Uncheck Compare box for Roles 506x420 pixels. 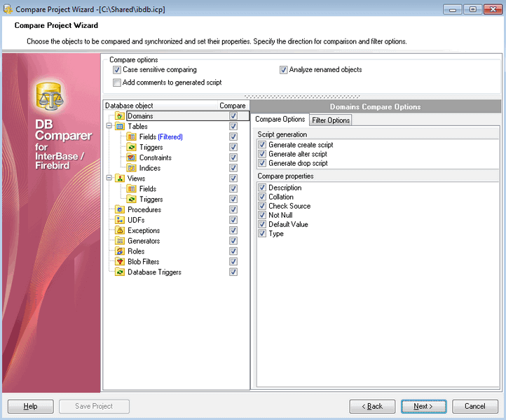[233, 251]
